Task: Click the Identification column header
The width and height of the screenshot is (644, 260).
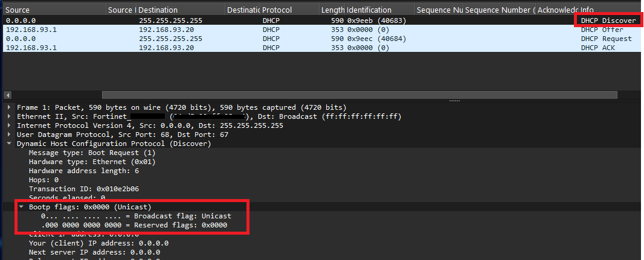Action: click(380, 10)
